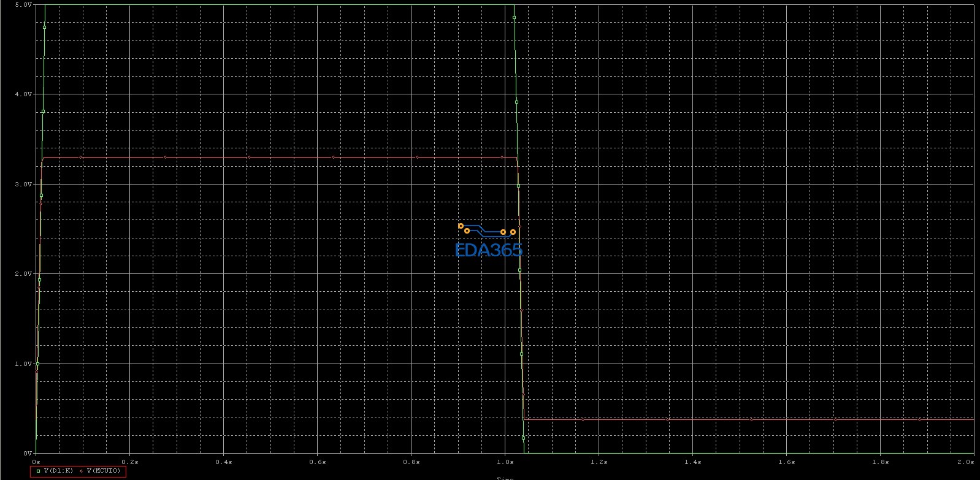This screenshot has height=480, width=980.
Task: Click the 1.0s label on the time axis
Action: [x=505, y=462]
